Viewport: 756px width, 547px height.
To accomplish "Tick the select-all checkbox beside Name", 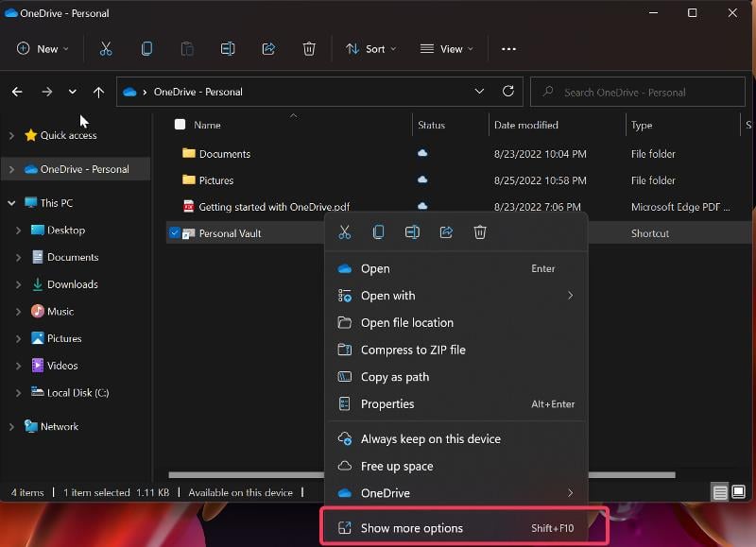I will pyautogui.click(x=180, y=125).
